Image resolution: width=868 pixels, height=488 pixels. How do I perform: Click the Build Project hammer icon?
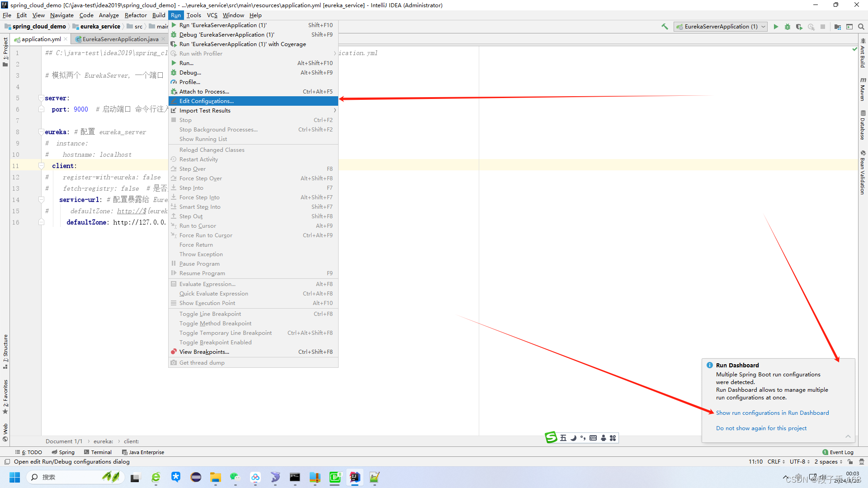coord(665,27)
